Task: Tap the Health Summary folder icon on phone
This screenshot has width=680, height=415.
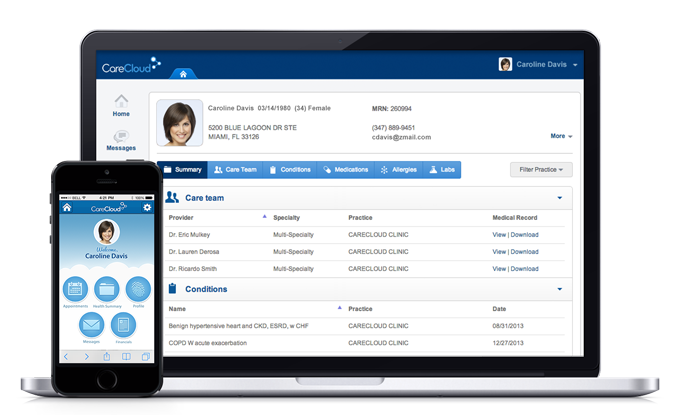Action: (107, 289)
